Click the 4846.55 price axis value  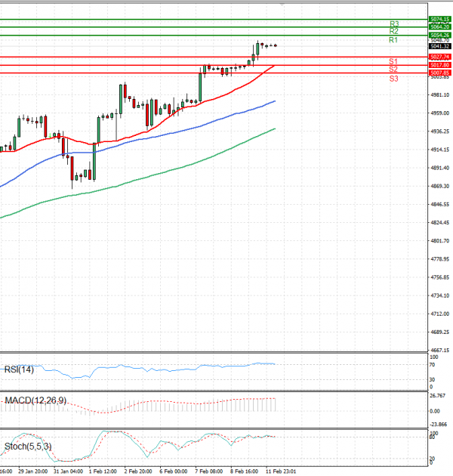(440, 204)
